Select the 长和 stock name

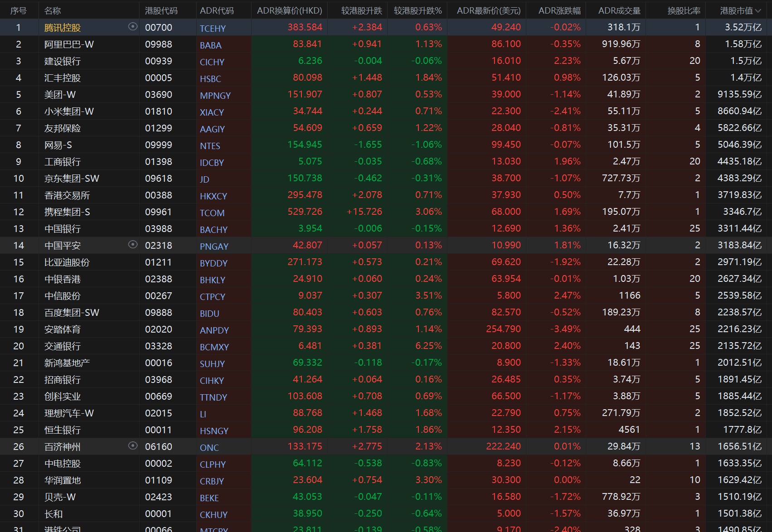(x=53, y=514)
